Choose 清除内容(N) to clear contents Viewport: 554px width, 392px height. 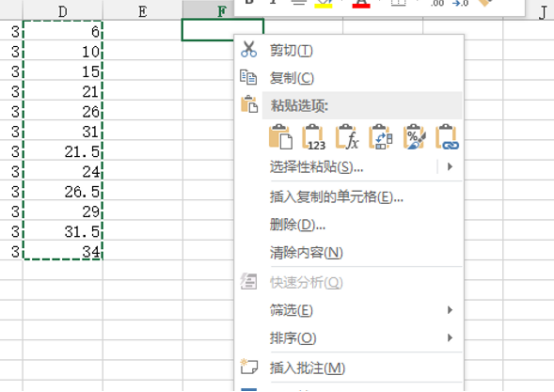point(349,252)
